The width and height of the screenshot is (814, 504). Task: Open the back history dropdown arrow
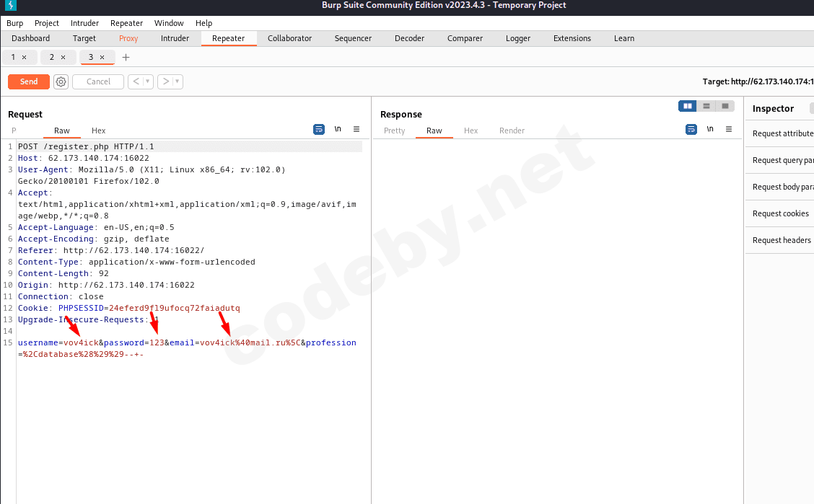point(148,81)
